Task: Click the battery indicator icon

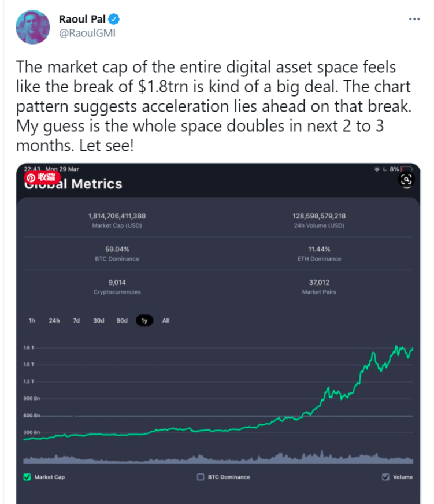Action: [x=406, y=169]
